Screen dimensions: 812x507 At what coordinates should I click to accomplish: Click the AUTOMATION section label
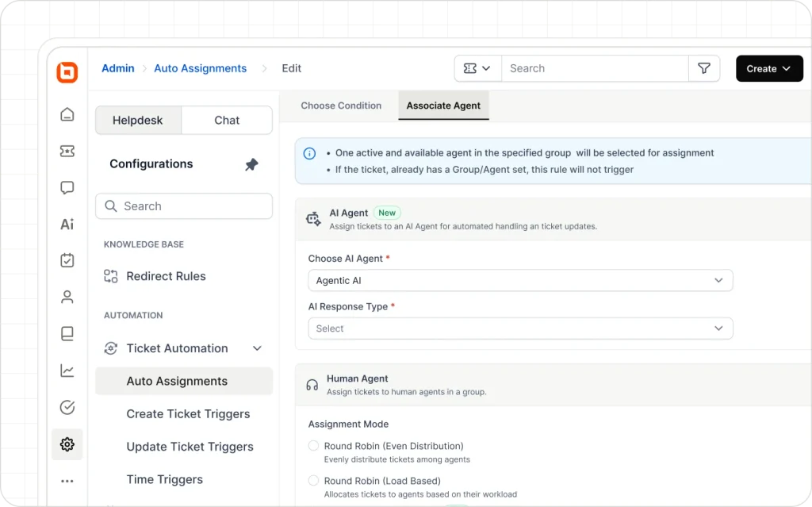point(133,315)
